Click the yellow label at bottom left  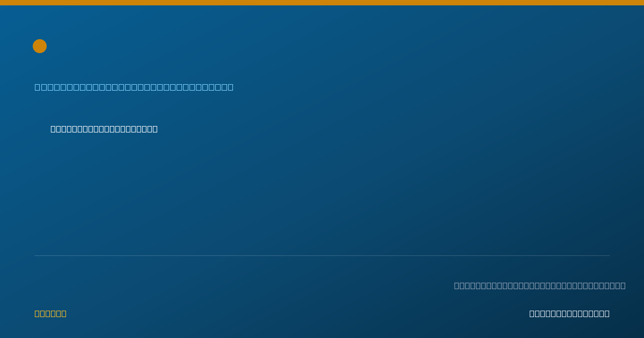[50, 313]
